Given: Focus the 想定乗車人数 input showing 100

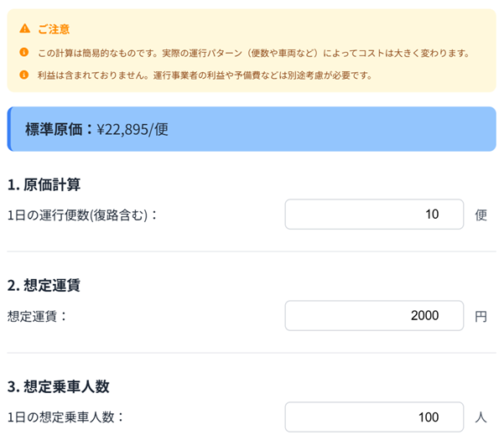Looking at the screenshot, I should pos(374,417).
